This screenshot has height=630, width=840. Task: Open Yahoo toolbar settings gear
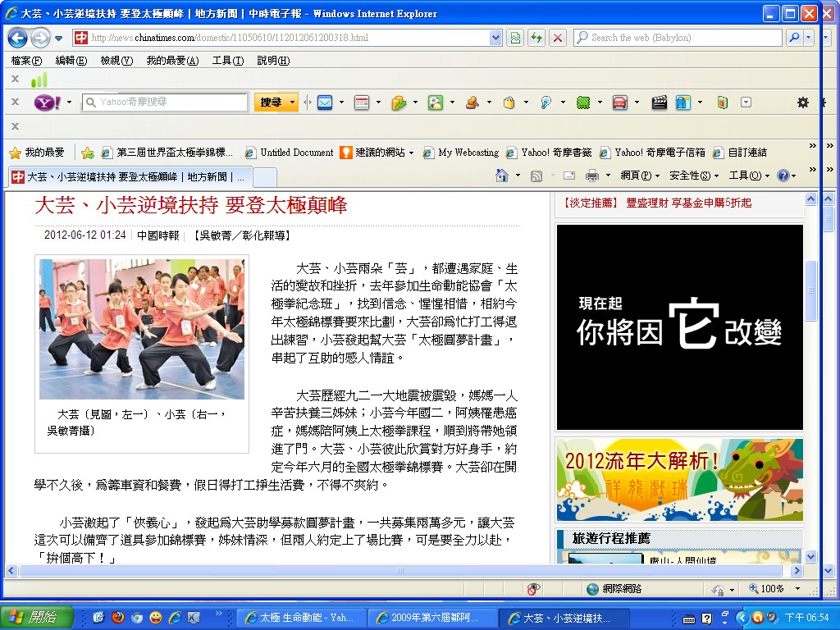802,103
